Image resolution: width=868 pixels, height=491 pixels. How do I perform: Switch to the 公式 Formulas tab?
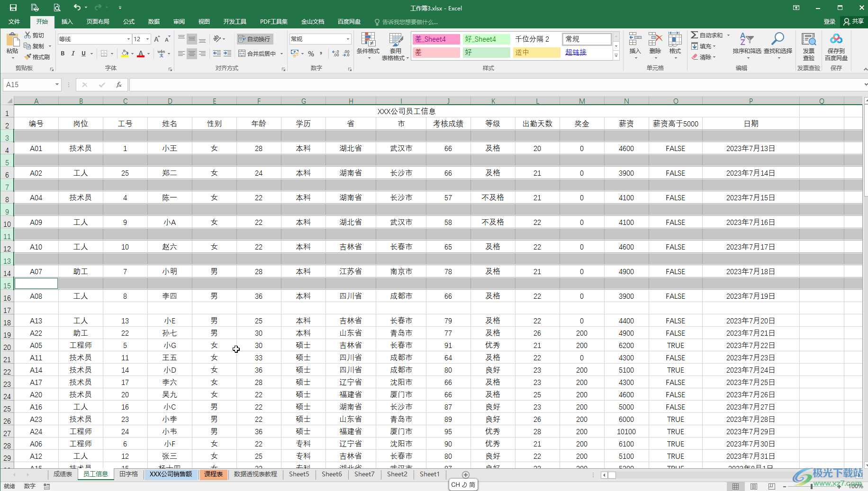pyautogui.click(x=129, y=22)
